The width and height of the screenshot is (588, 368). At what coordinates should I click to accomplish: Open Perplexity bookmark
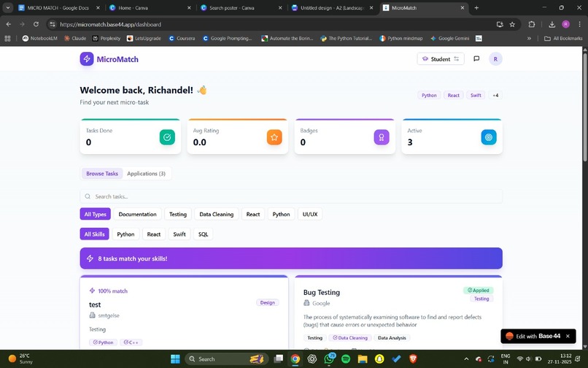[x=106, y=38]
